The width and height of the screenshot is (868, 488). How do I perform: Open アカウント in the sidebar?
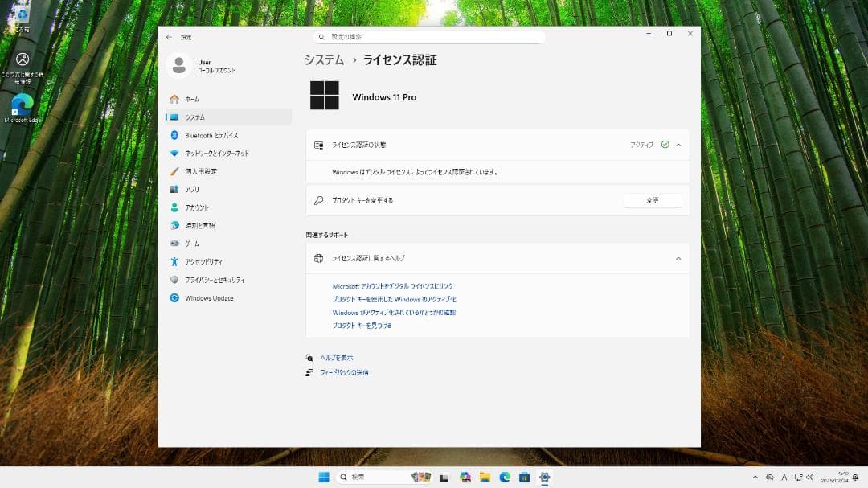click(x=228, y=207)
